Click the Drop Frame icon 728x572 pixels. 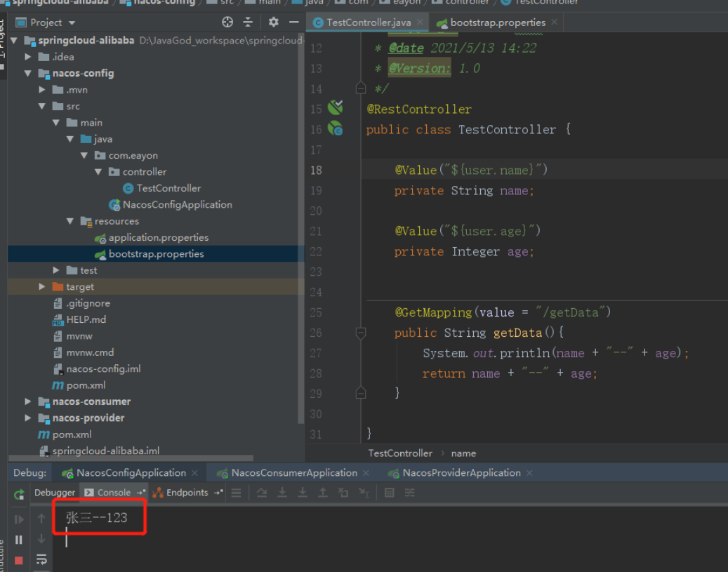pyautogui.click(x=343, y=493)
